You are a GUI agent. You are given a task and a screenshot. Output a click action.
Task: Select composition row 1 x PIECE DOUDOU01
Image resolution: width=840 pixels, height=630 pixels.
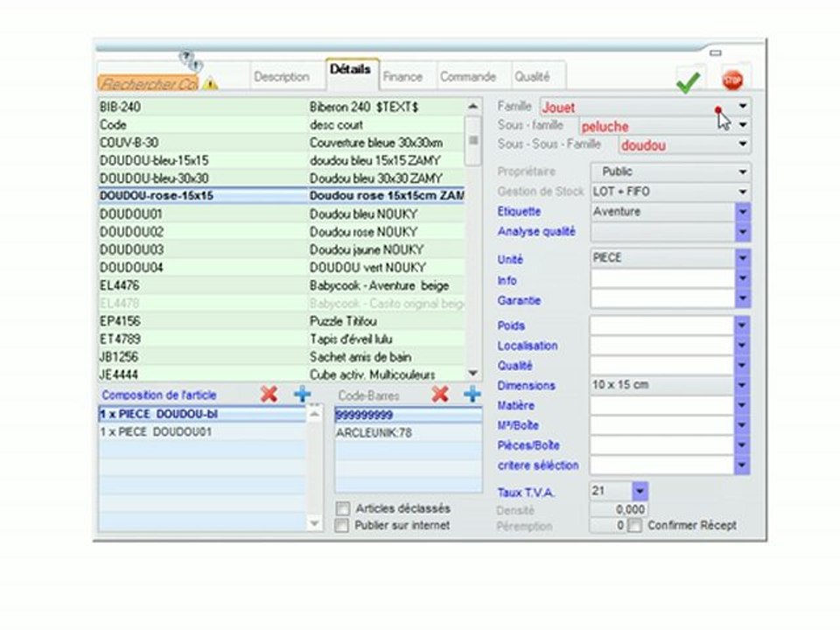202,431
